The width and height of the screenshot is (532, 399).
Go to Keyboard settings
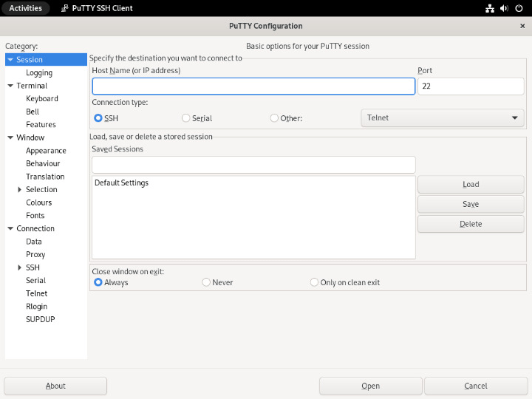(x=42, y=99)
